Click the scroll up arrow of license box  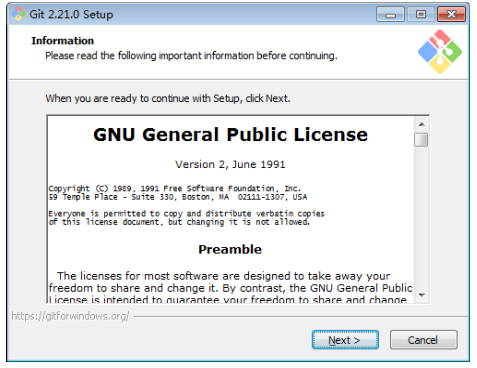422,124
